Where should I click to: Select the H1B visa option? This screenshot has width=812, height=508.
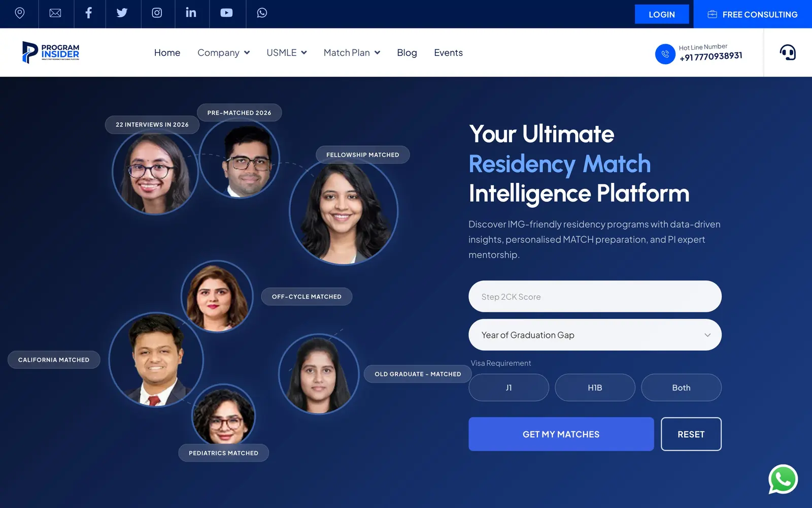tap(595, 388)
